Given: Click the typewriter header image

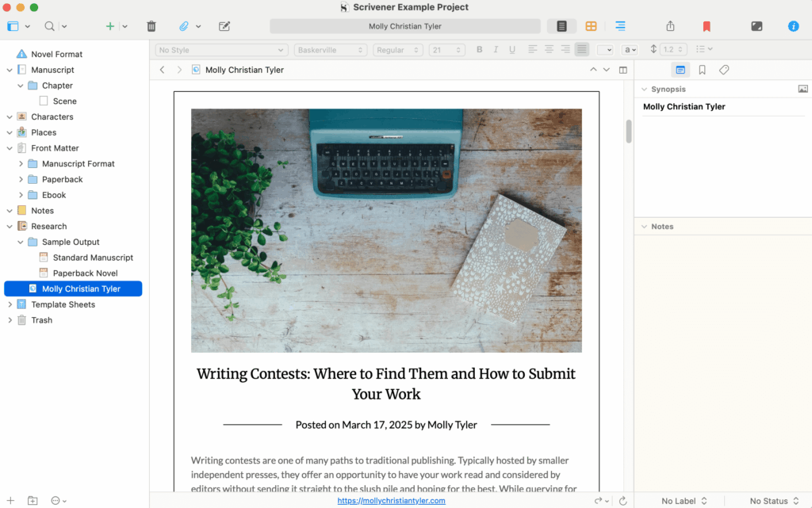Looking at the screenshot, I should (386, 231).
